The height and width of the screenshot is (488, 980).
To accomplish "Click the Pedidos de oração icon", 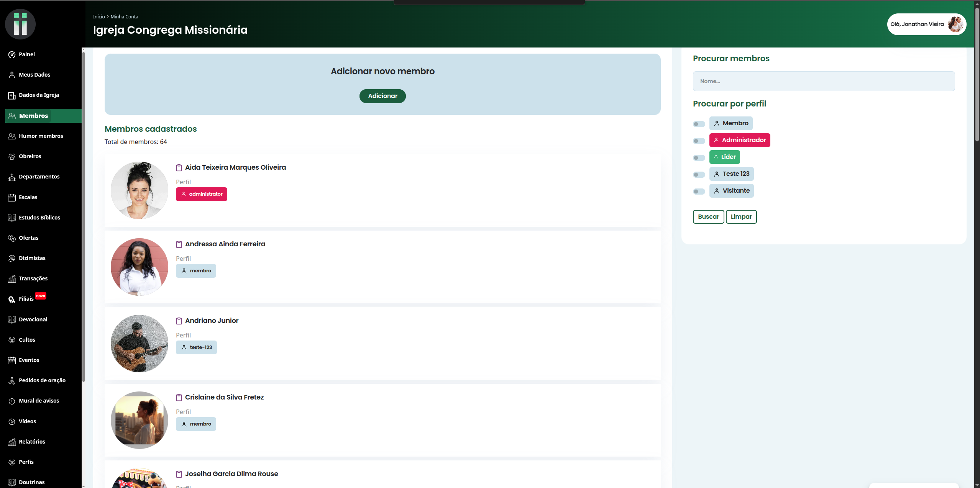I will 12,380.
